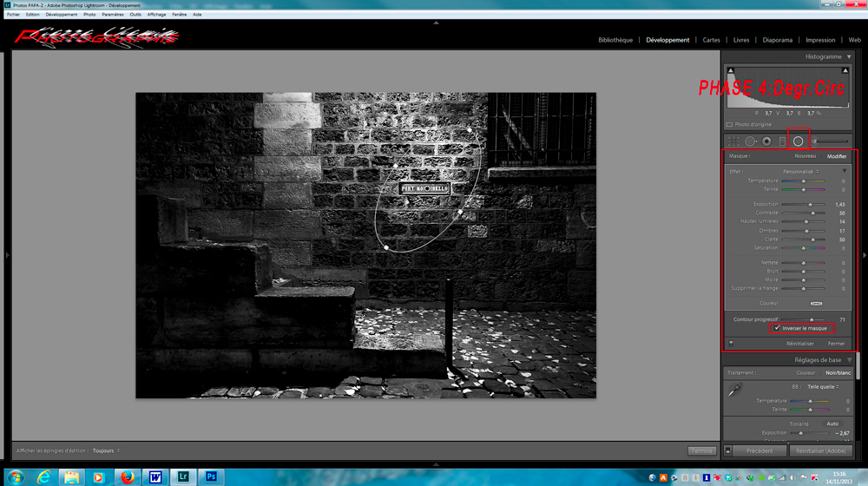Image resolution: width=868 pixels, height=486 pixels.
Task: Open the BB Telle quelle dropdown
Action: [824, 386]
